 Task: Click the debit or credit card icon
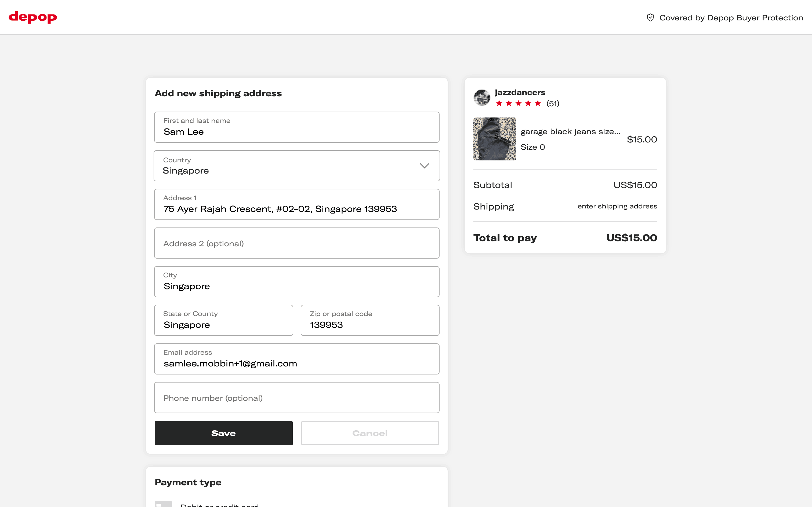tap(164, 504)
